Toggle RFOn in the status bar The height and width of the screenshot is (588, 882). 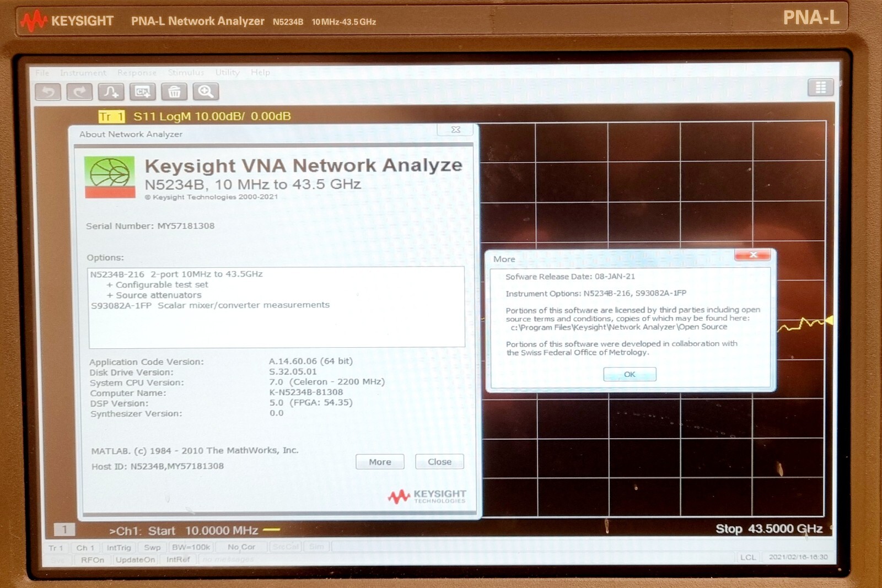95,559
